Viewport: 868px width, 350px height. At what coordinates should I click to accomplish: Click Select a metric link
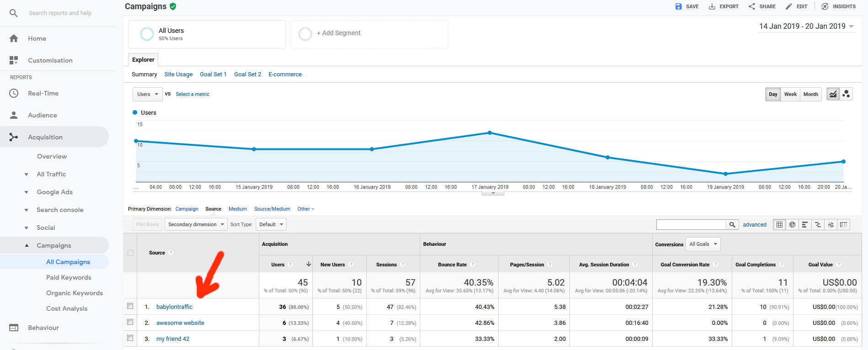tap(193, 94)
